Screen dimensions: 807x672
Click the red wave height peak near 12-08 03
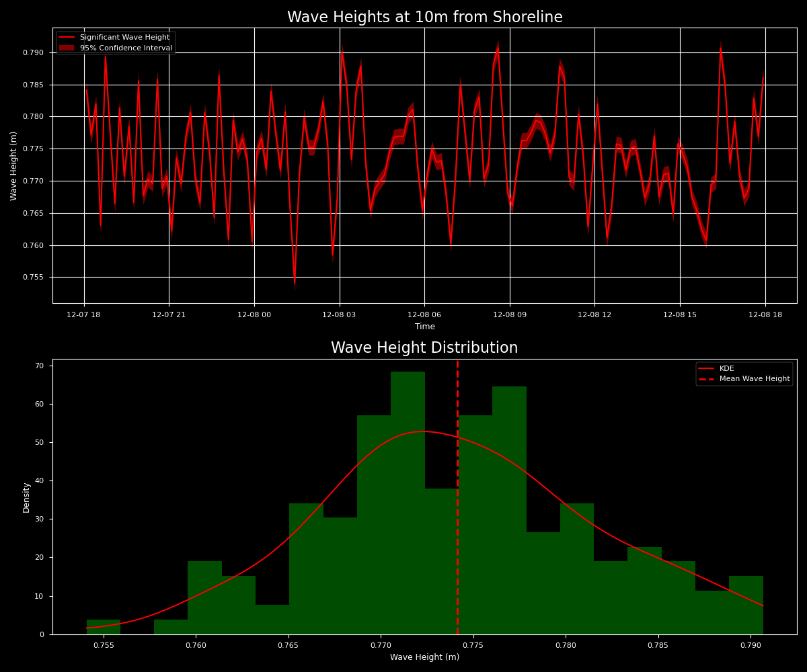coord(342,50)
